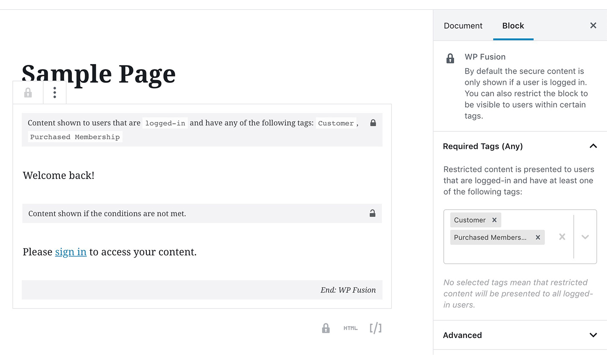The image size is (607, 364).
Task: Click lock icon in conditions-not-met header
Action: pyautogui.click(x=372, y=213)
